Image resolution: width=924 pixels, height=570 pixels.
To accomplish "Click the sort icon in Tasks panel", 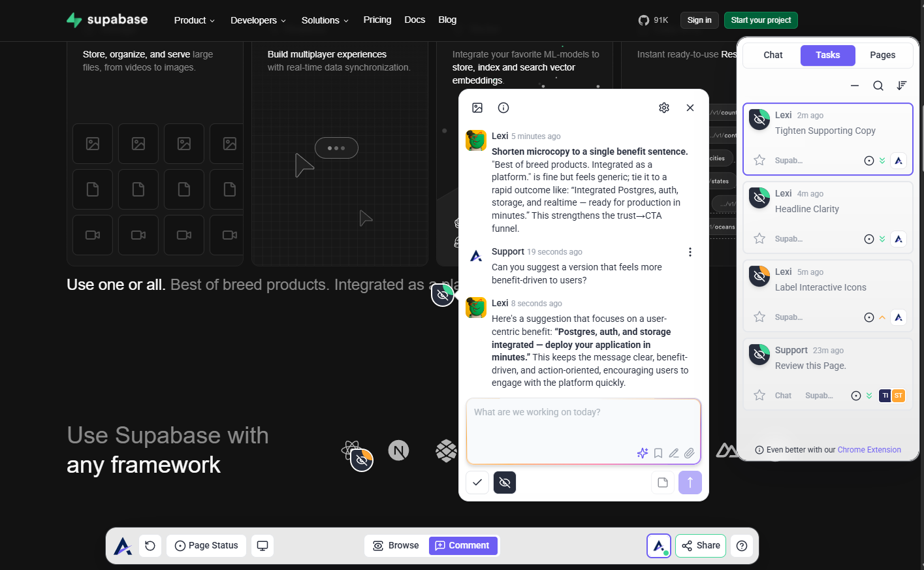I will pyautogui.click(x=902, y=86).
